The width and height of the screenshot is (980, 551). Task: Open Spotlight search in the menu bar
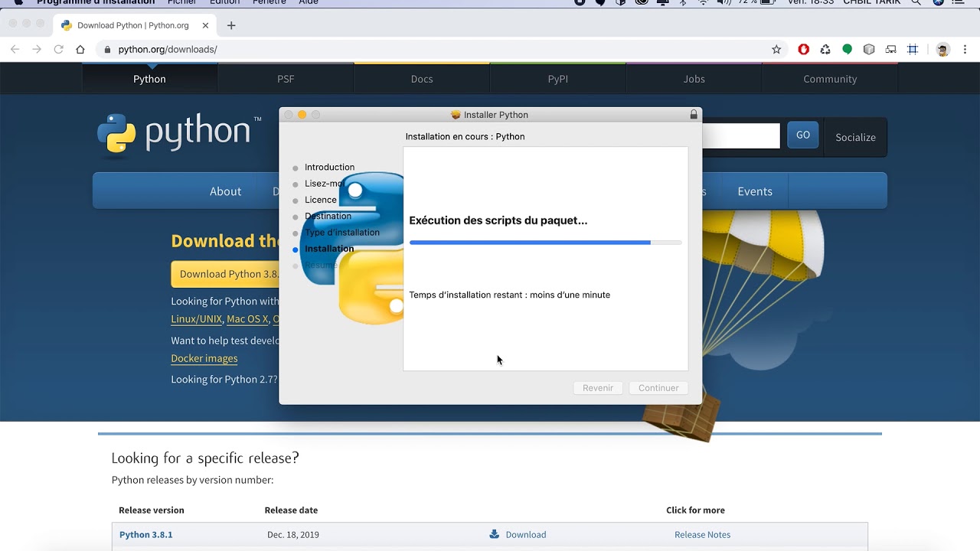pos(916,2)
